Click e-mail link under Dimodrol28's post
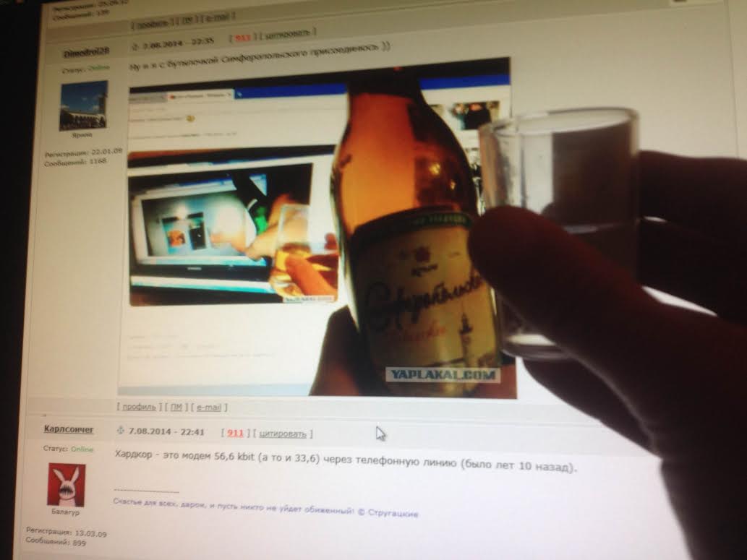 point(209,408)
